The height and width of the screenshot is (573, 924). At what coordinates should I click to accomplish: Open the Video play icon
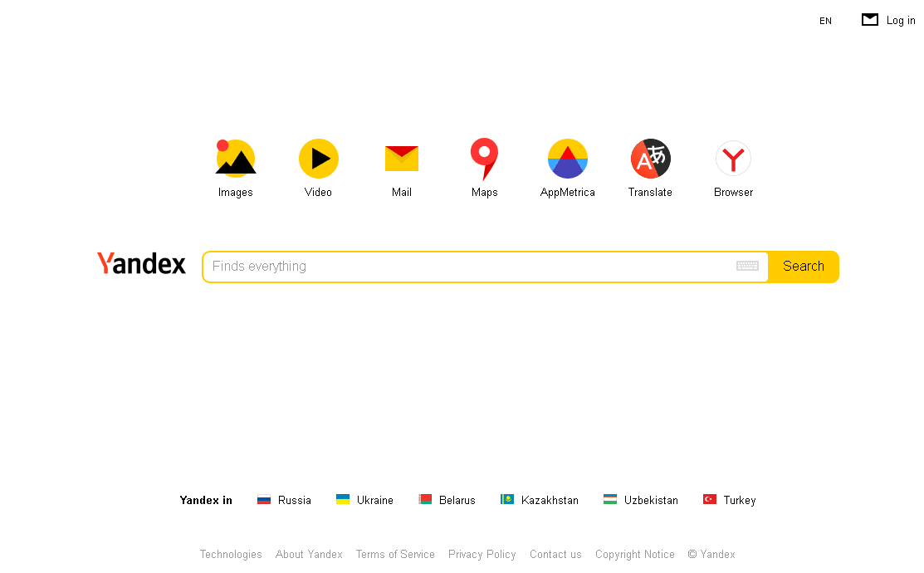coord(318,158)
